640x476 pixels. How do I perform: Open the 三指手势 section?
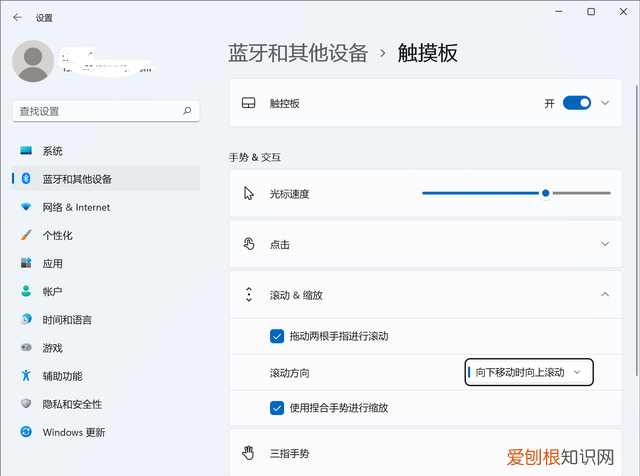point(425,453)
